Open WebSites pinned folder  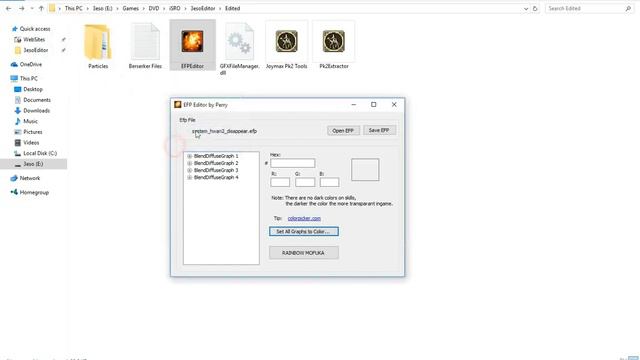point(30,40)
